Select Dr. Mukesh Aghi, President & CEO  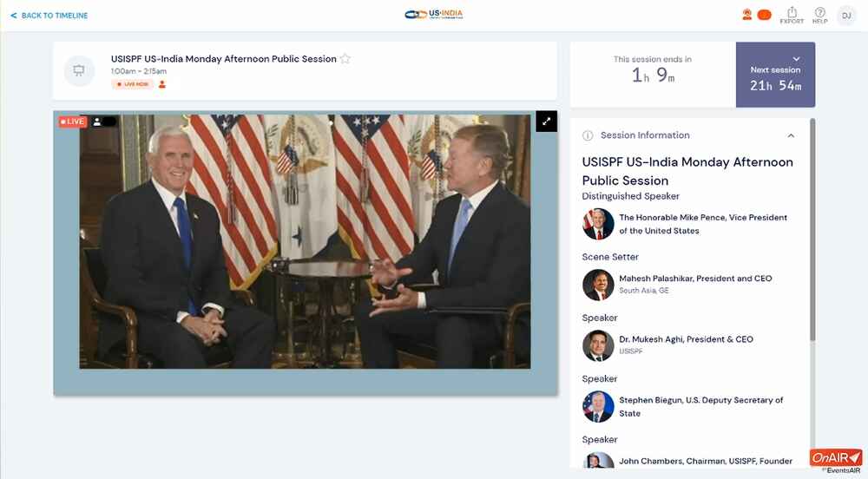click(686, 339)
